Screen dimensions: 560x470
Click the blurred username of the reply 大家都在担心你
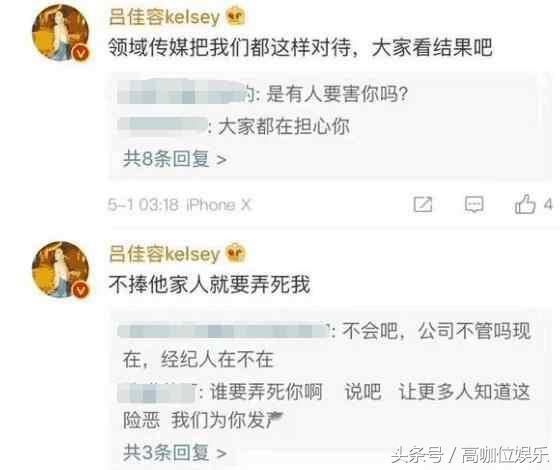[x=162, y=126]
